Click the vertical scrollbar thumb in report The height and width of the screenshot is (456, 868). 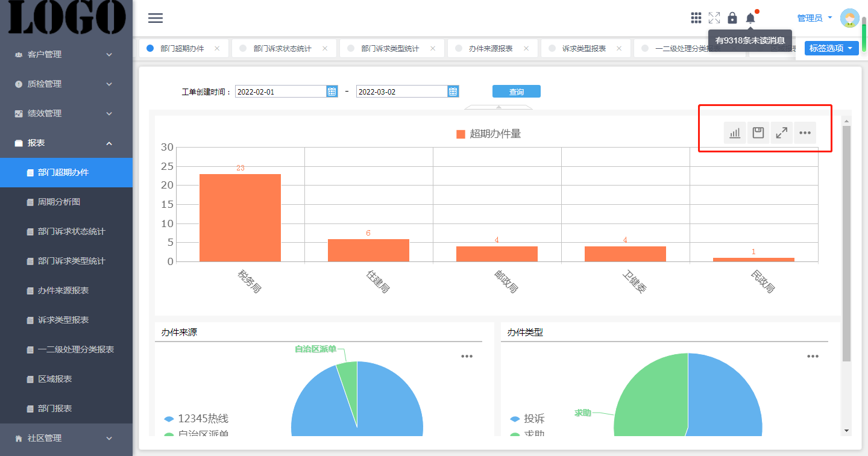point(846,243)
